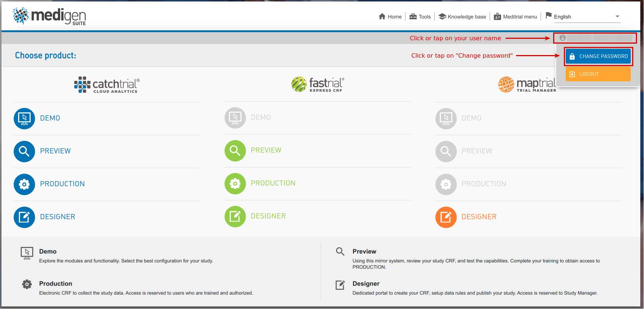The height and width of the screenshot is (309, 644).
Task: Open Fastrial PREVIEW link
Action: (266, 150)
